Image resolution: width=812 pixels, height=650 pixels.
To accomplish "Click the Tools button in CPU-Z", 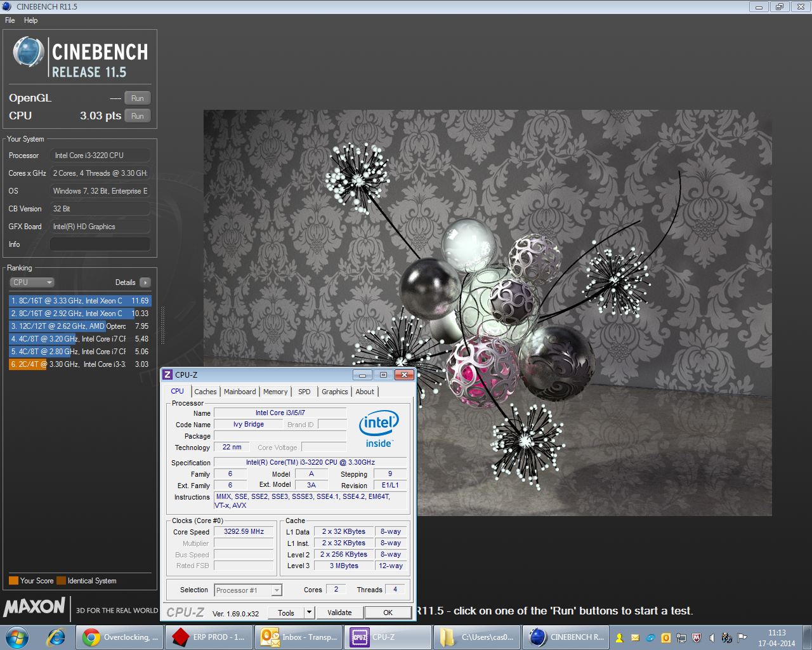I will click(286, 613).
